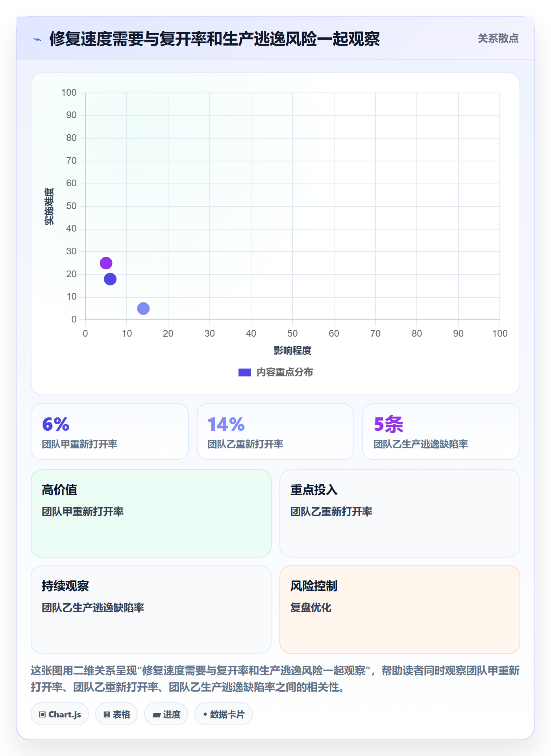
Task: Click the lightning bolt icon beside the title
Action: pyautogui.click(x=37, y=39)
